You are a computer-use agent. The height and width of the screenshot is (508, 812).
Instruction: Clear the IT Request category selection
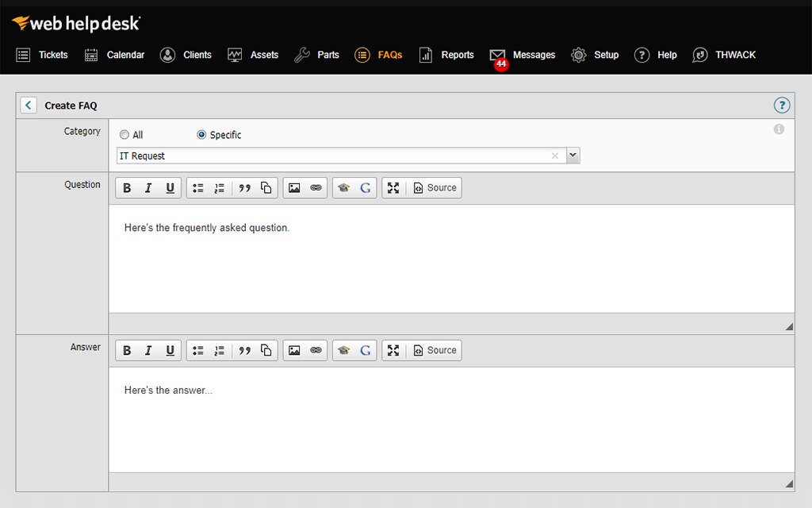point(554,156)
